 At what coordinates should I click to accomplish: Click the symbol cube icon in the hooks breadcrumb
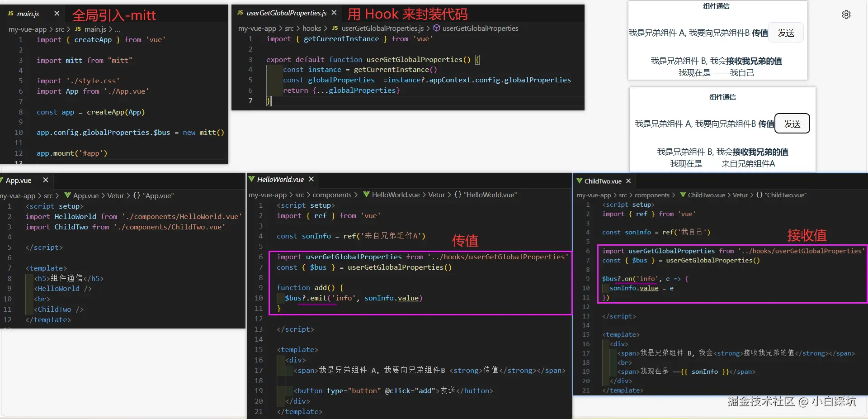437,28
